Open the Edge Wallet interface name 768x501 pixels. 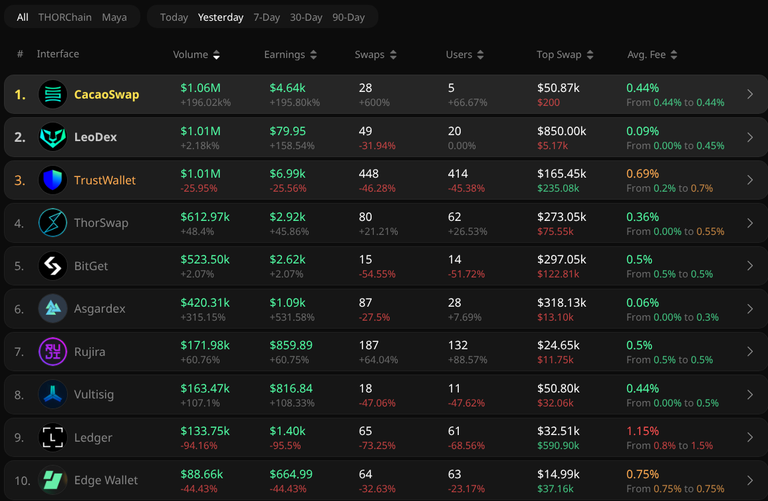coord(106,480)
